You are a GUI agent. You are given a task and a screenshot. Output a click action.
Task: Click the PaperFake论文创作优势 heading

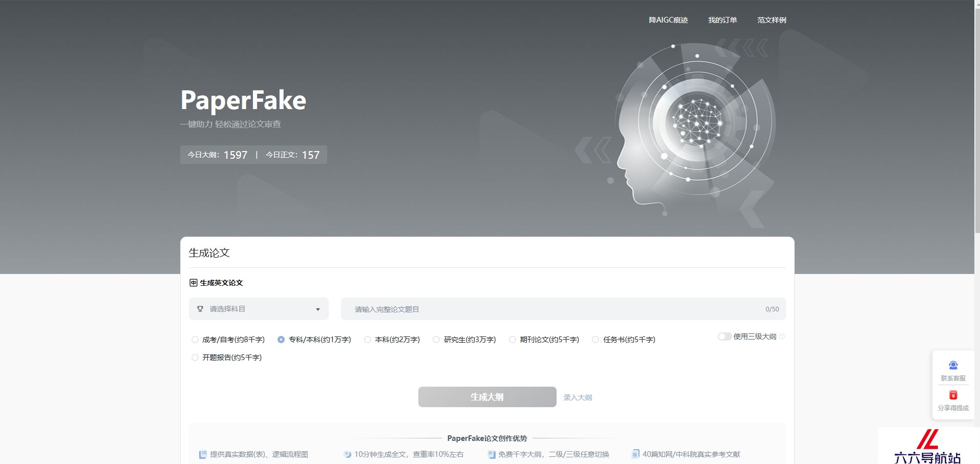point(487,438)
